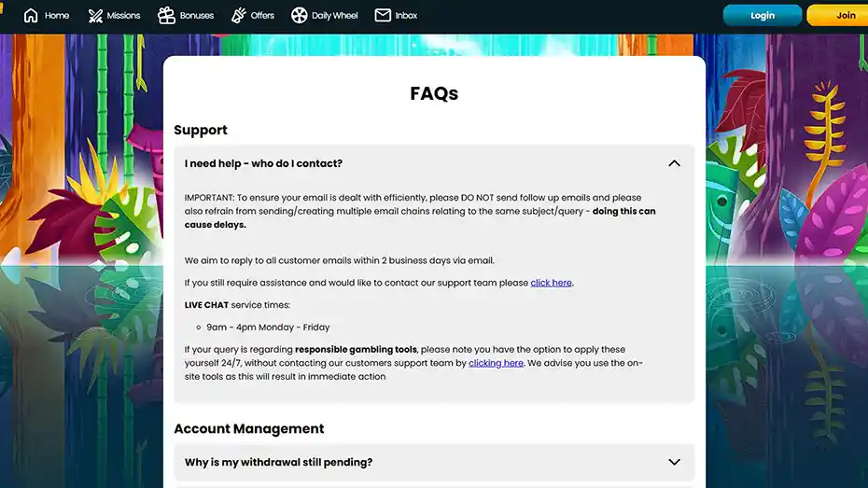868x488 pixels.
Task: Follow the "clicking here" responsible gambling link
Action: 496,363
